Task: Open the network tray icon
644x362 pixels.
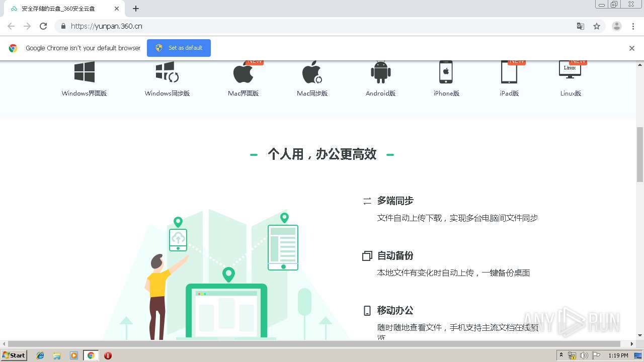Action: point(572,355)
